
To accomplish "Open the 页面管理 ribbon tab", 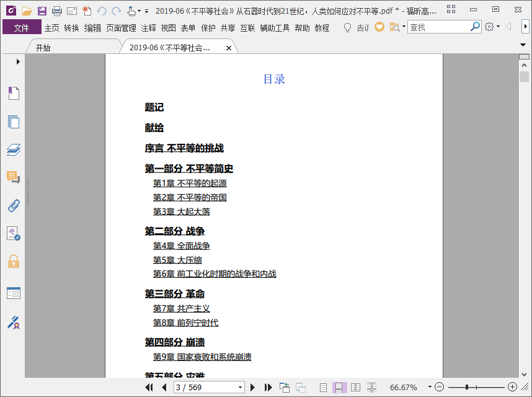I will click(x=121, y=28).
